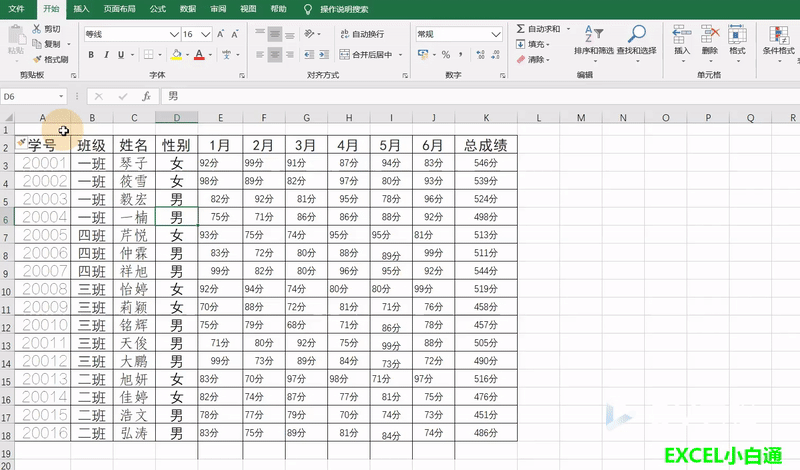Click the accounting number format icon
Screen dimensions: 800x470
pos(422,54)
